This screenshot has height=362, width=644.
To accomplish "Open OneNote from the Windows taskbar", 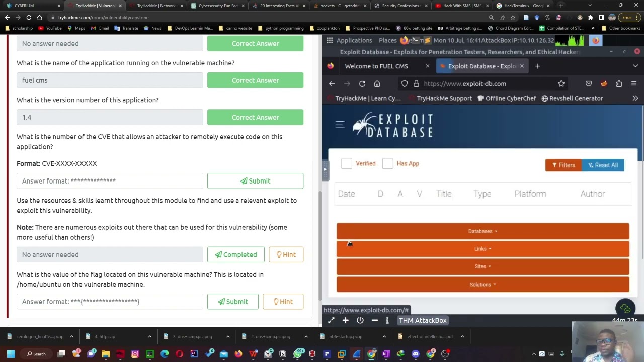I will [386, 354].
